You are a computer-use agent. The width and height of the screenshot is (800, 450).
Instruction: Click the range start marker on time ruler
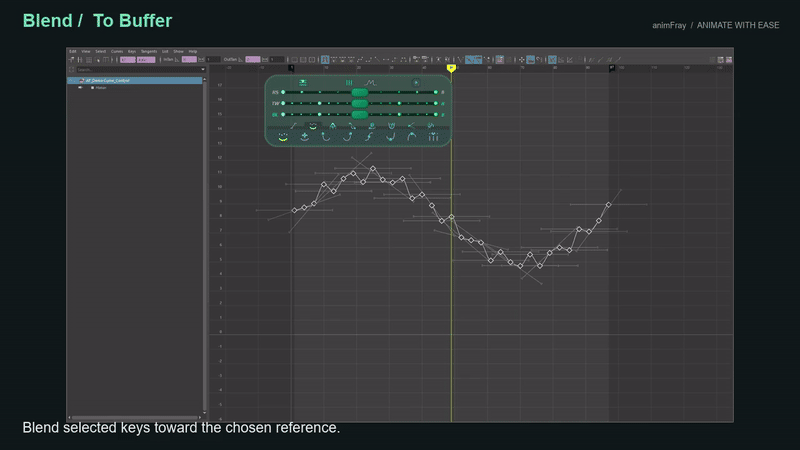pos(291,68)
